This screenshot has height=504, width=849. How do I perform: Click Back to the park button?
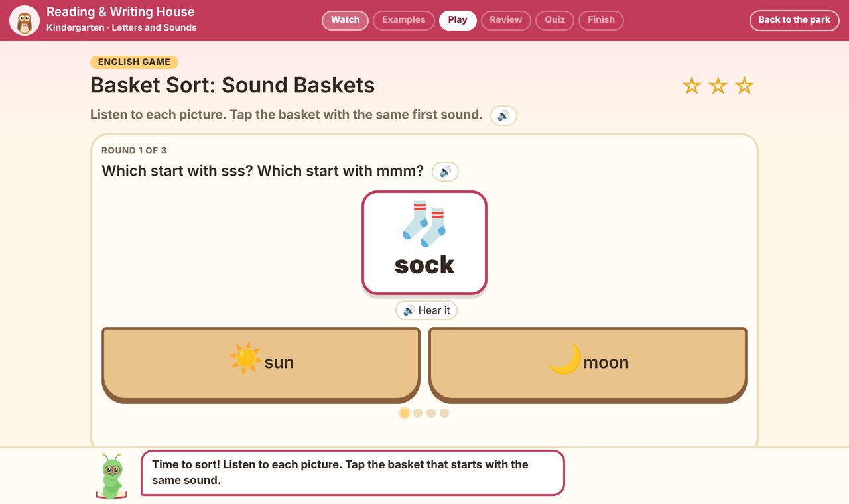click(795, 20)
